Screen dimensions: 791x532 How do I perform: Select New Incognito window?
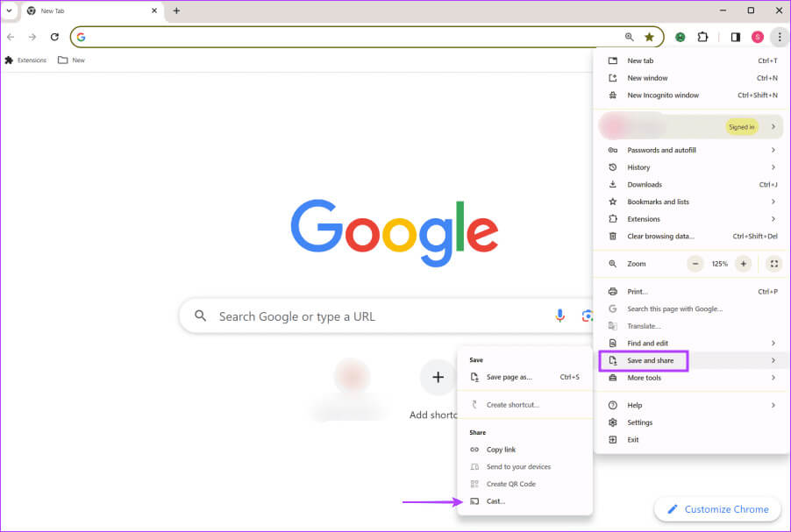[692, 95]
